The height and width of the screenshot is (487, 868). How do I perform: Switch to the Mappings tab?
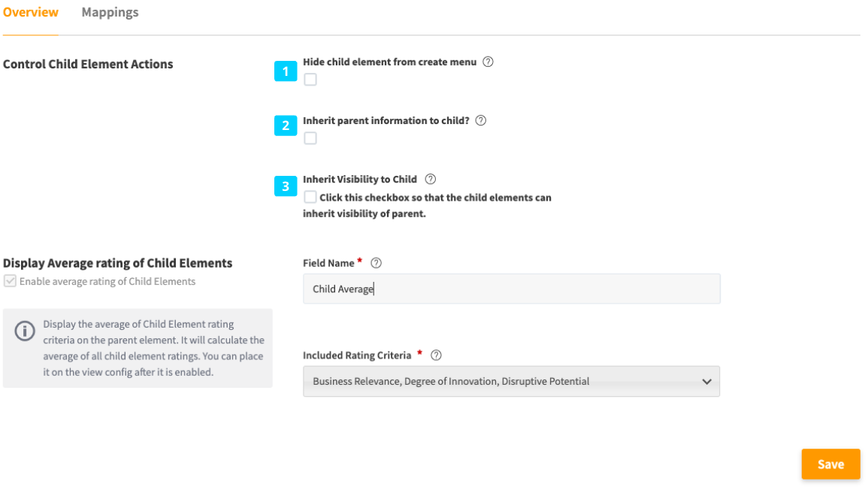[x=110, y=13]
